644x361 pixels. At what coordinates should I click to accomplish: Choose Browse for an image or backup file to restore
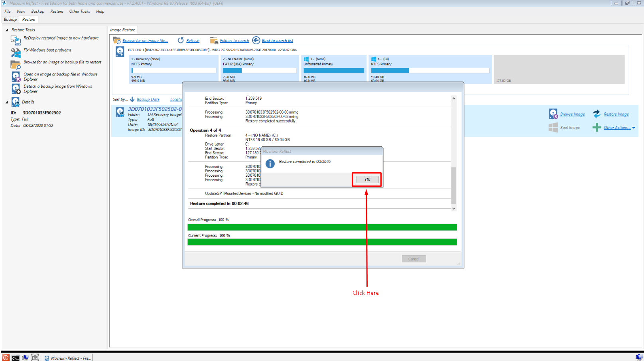pyautogui.click(x=63, y=62)
